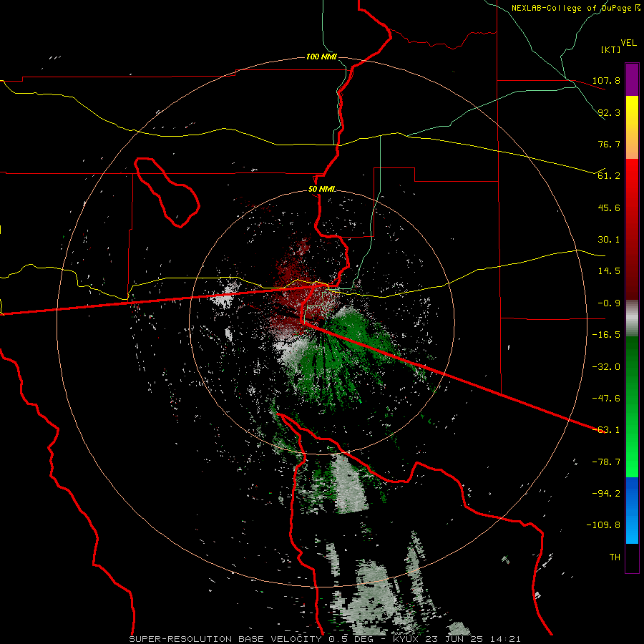
Task: Select the 92.3 scale value
Action: pos(609,112)
